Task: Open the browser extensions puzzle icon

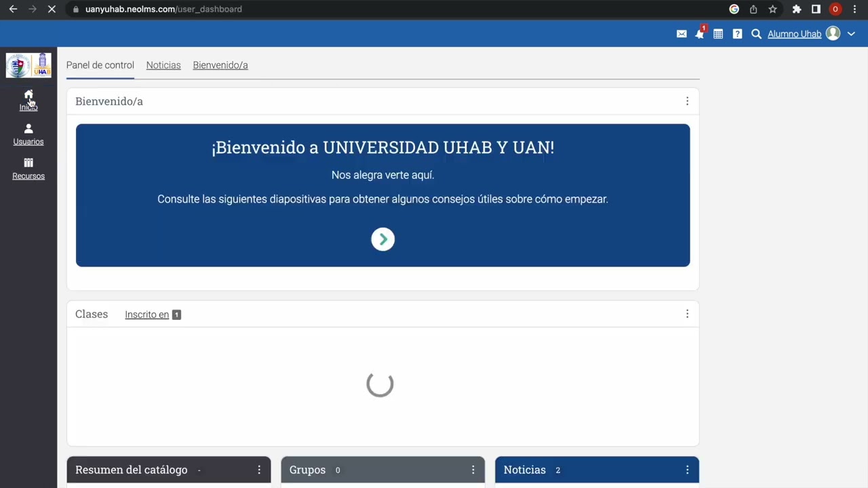Action: click(x=797, y=9)
